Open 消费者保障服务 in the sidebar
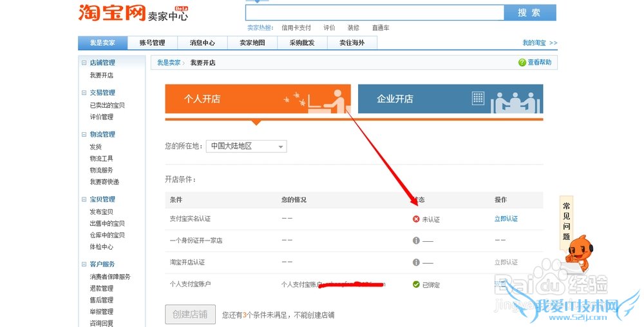The height and width of the screenshot is (327, 644). coord(110,277)
